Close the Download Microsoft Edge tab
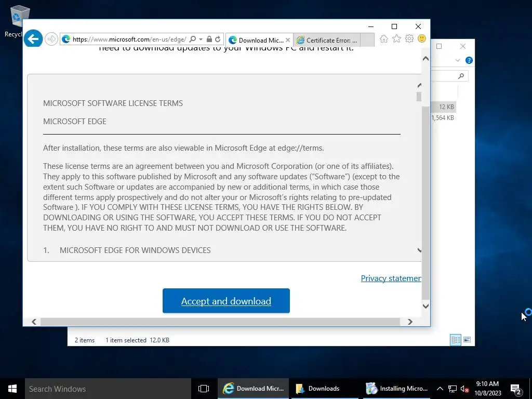The height and width of the screenshot is (399, 532). coord(288,40)
